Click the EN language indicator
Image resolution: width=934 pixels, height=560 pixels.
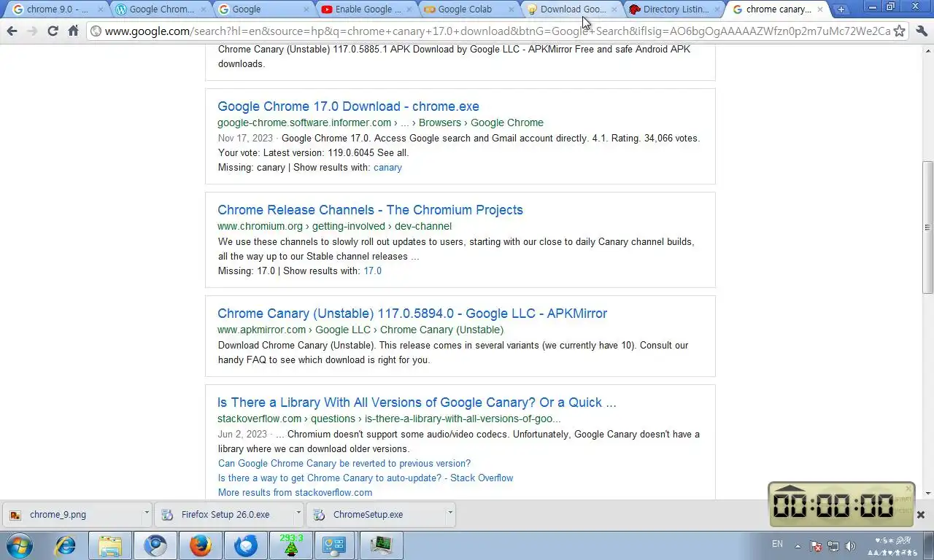tap(777, 544)
